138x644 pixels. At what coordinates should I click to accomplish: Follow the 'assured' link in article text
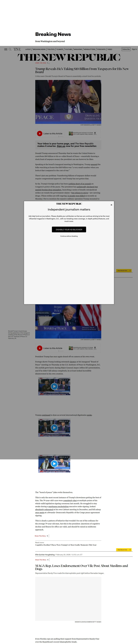(x=94, y=165)
